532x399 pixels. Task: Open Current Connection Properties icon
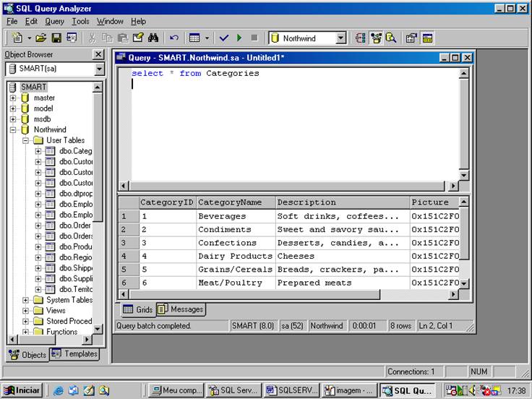point(411,38)
